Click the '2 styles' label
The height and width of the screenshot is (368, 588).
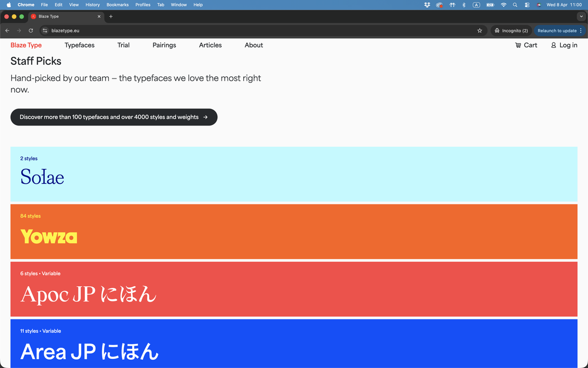(29, 159)
